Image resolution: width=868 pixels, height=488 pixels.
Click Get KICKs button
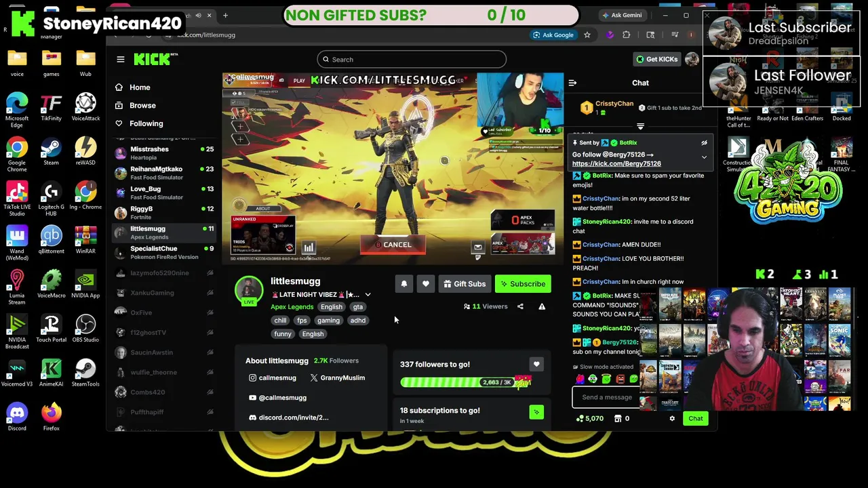[x=656, y=60]
